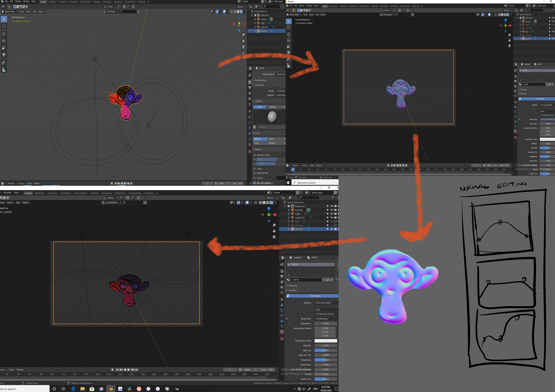This screenshot has width=555, height=392.
Task: Select the Scale tool in top-left Blender window
Action: (4, 48)
